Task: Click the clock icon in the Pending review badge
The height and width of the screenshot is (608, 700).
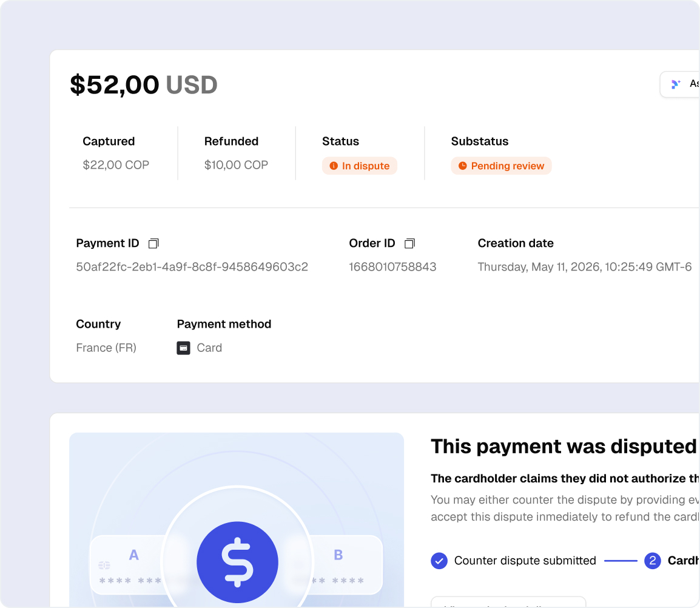Action: pos(462,166)
